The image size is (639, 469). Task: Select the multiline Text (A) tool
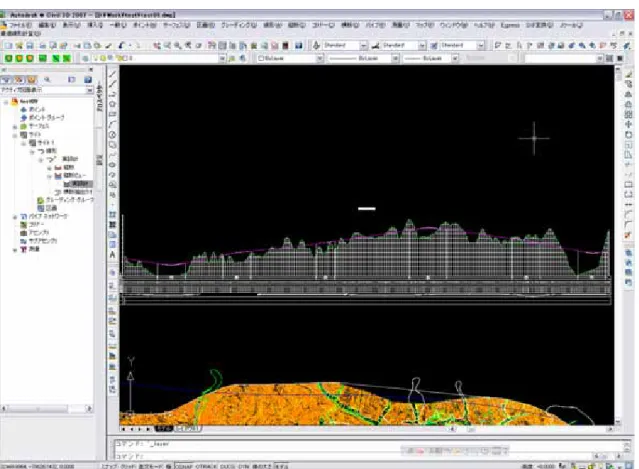(x=112, y=255)
